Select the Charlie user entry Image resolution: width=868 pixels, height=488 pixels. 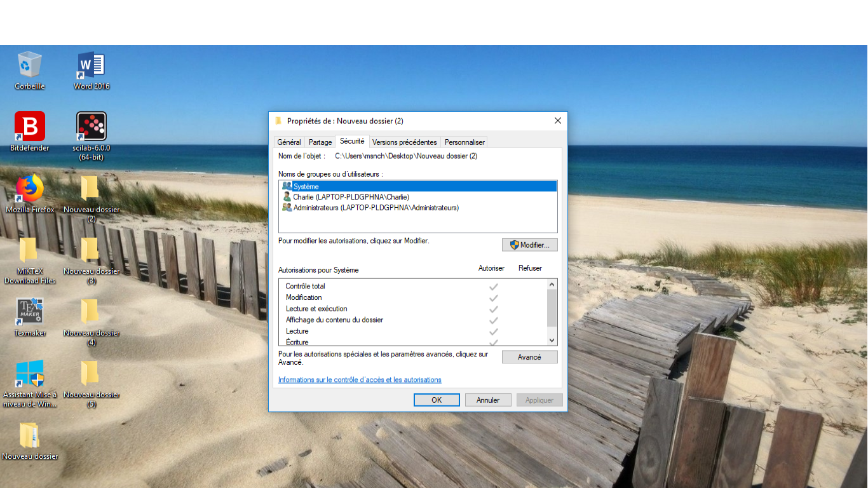coord(417,197)
